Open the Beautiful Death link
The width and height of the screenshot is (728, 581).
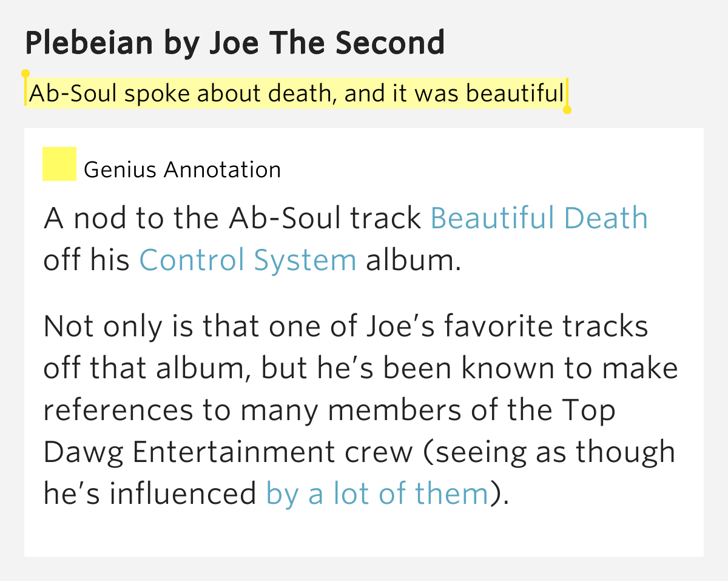coord(539,219)
